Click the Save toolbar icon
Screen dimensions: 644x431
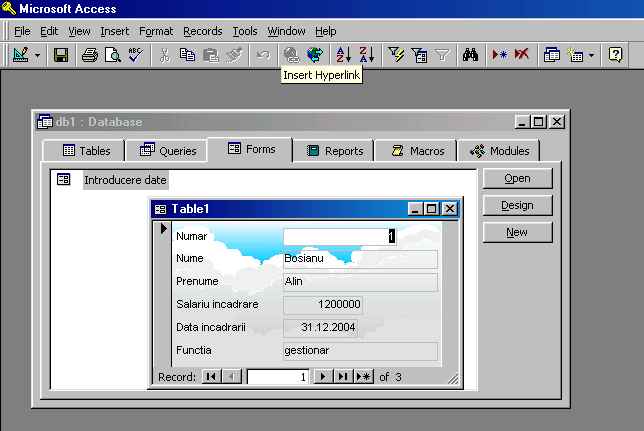click(61, 56)
